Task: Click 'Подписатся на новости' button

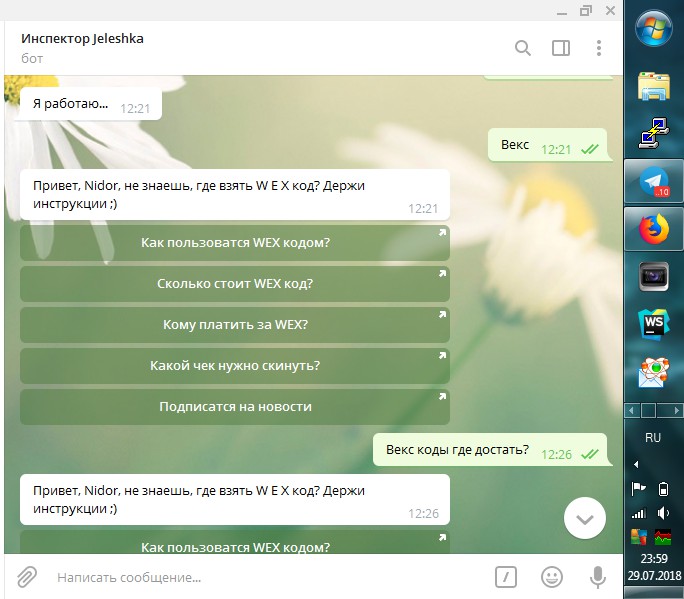Action: pyautogui.click(x=235, y=407)
